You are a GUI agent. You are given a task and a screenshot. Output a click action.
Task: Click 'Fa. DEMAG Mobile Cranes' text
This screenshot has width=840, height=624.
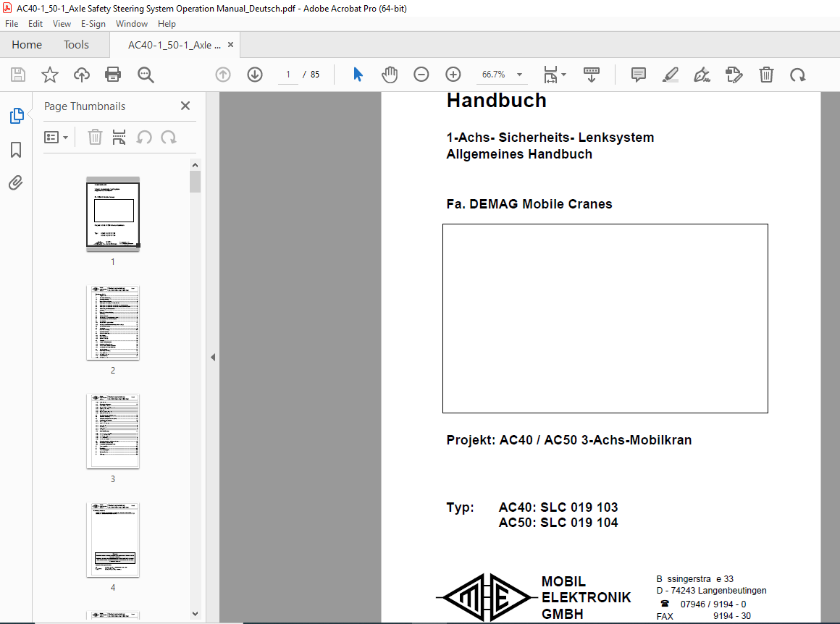pos(529,204)
